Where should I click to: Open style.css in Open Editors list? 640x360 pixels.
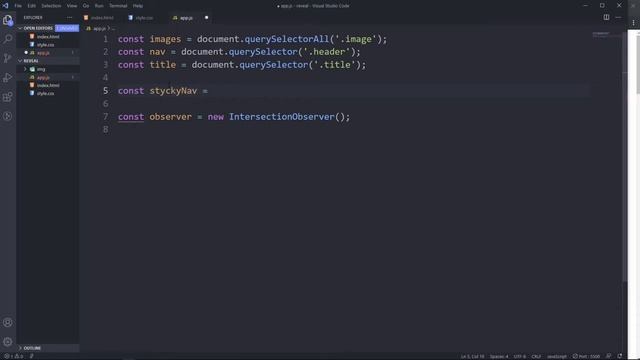pyautogui.click(x=45, y=44)
